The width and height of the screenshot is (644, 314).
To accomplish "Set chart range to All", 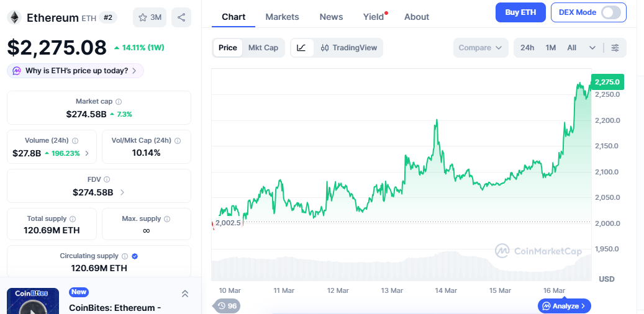I will pyautogui.click(x=572, y=48).
